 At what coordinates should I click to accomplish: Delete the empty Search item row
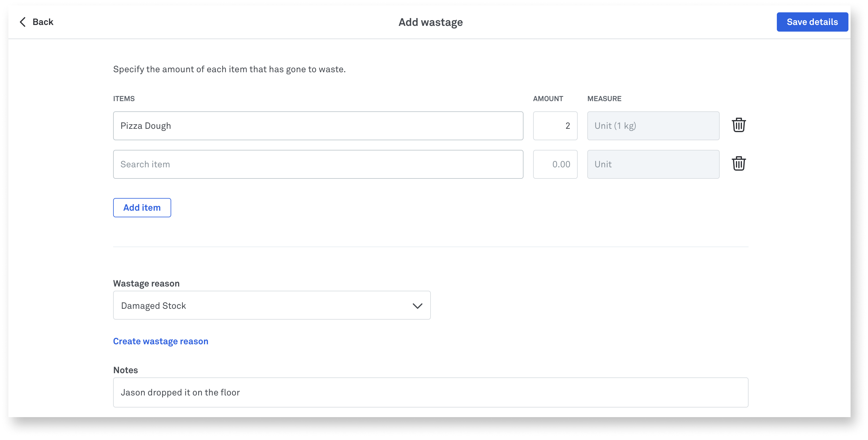(x=738, y=164)
